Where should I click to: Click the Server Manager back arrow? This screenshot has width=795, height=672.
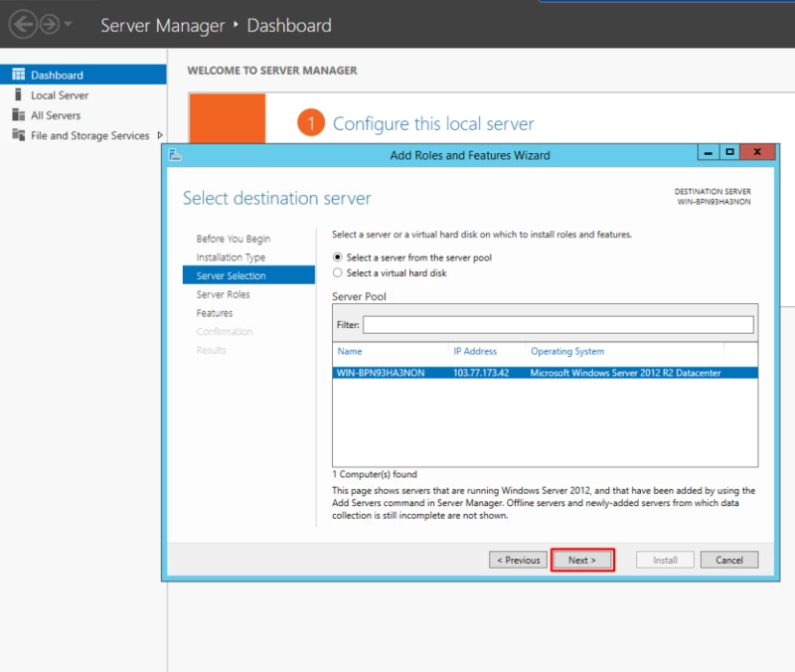[23, 24]
